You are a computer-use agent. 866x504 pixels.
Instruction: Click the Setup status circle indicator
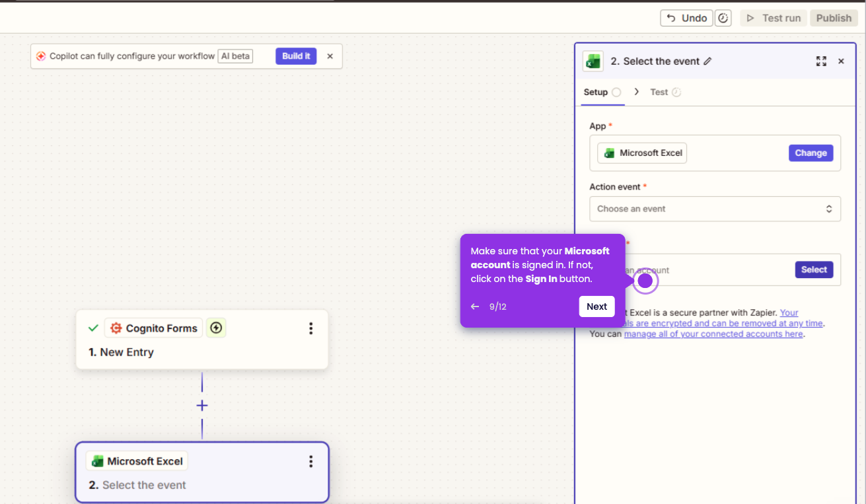616,92
